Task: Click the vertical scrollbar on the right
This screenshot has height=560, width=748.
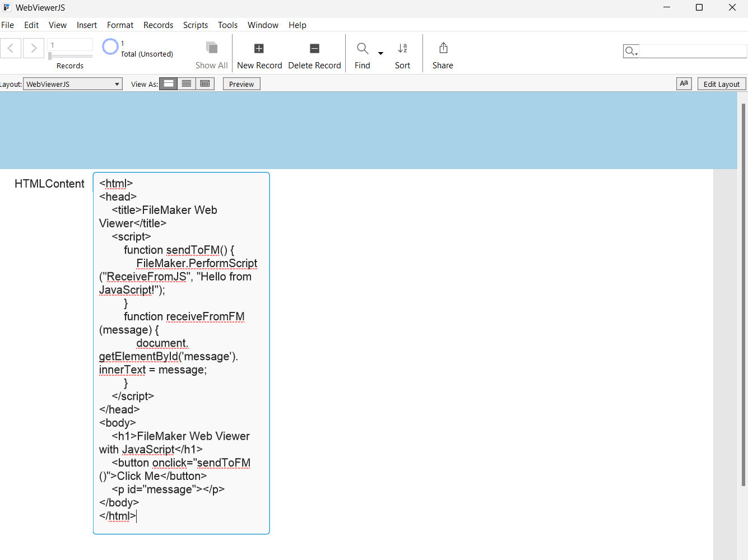Action: coord(744,294)
